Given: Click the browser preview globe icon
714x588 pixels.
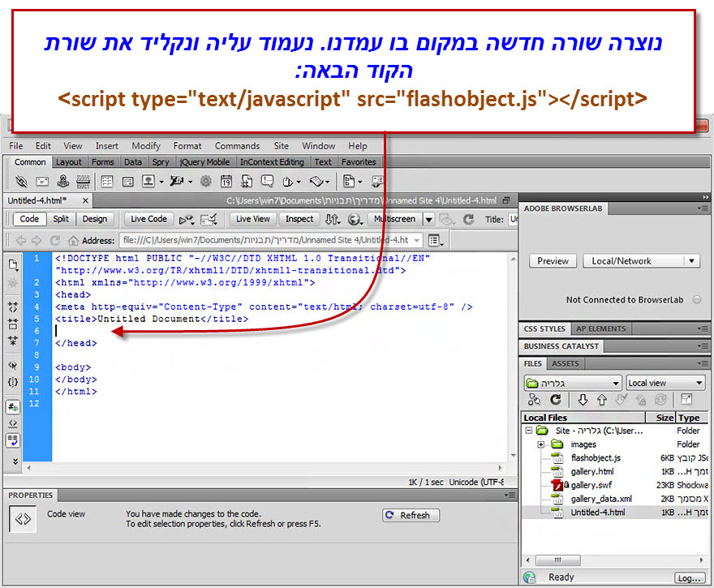Looking at the screenshot, I should point(355,219).
